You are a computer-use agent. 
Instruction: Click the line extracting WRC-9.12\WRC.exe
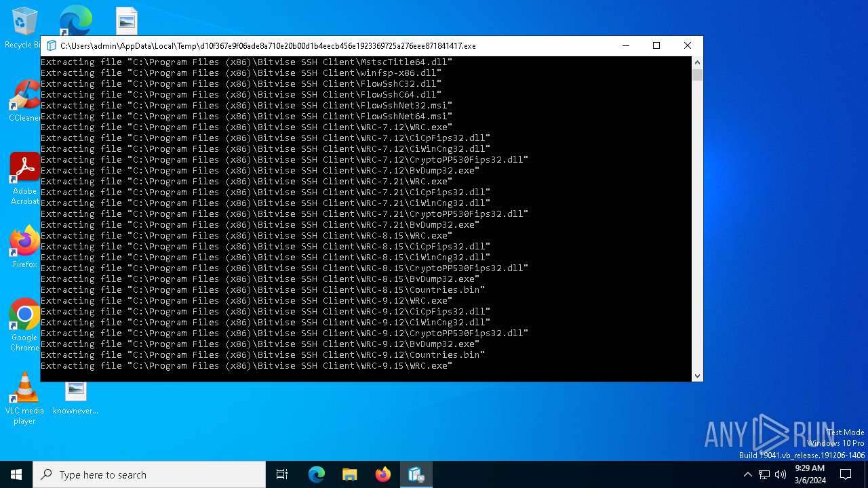[x=246, y=301]
